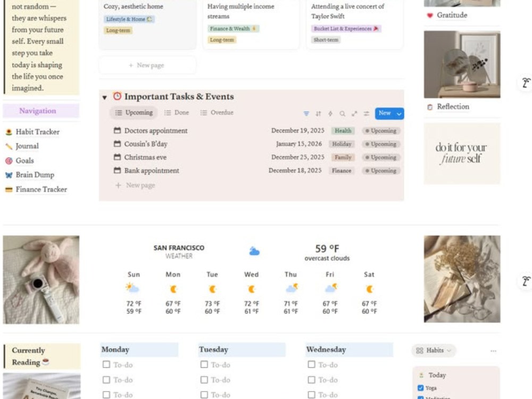The height and width of the screenshot is (399, 532).
Task: Click the sort arrows icon in tasks toolbar
Action: click(x=318, y=114)
